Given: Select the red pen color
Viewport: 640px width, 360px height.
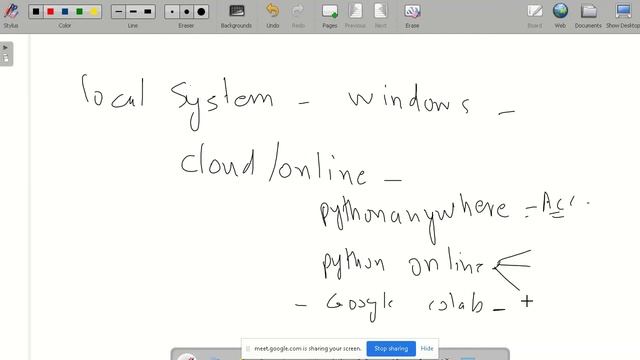Looking at the screenshot, I should click(51, 11).
